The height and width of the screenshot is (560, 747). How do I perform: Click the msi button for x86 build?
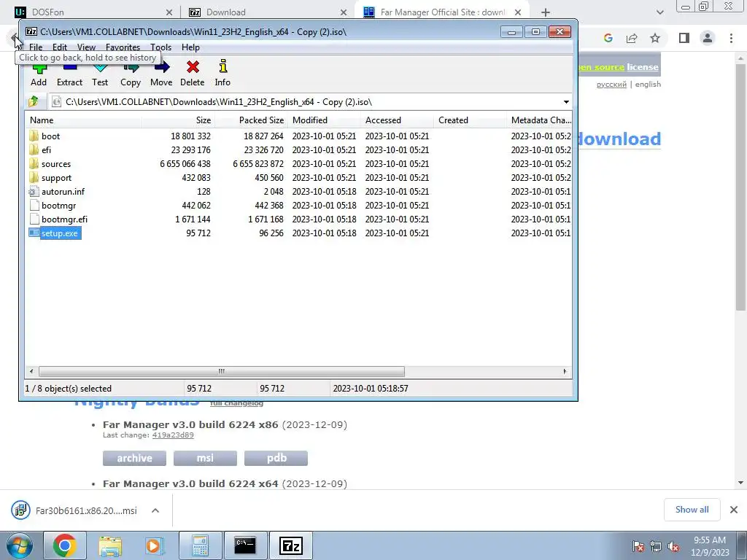tap(205, 458)
